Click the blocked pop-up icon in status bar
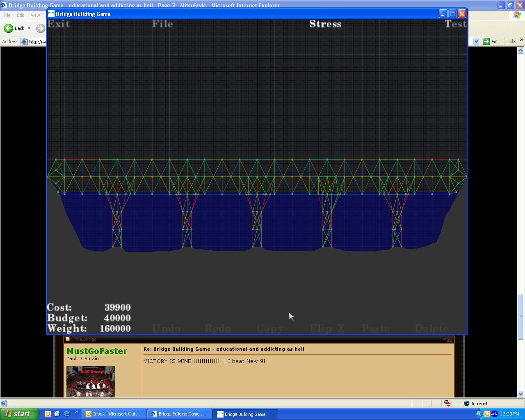Viewport: 525px width, 420px height. pos(447,404)
